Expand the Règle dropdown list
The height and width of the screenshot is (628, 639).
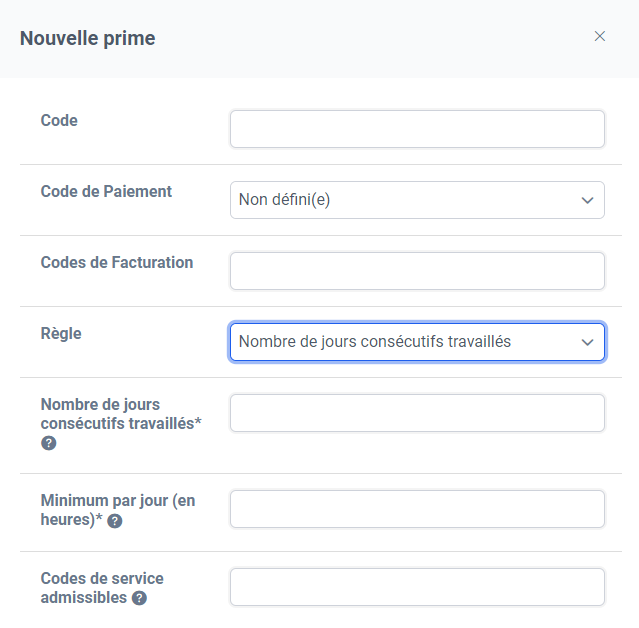[x=417, y=342]
